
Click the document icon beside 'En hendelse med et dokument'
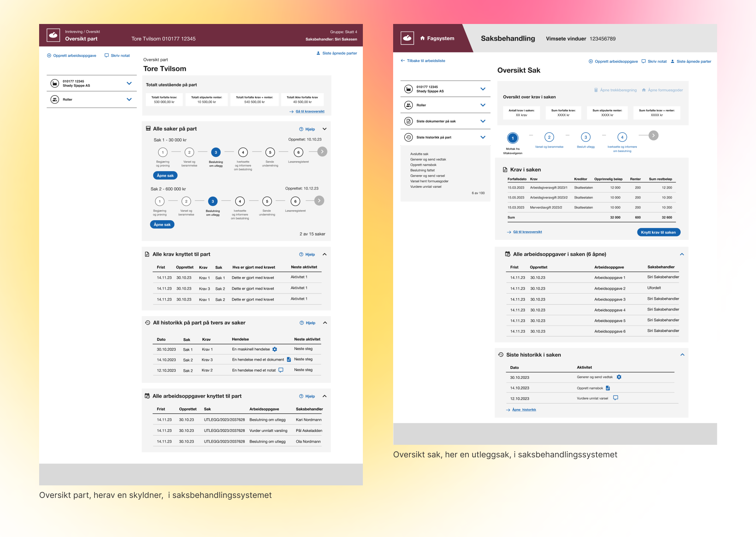click(289, 360)
